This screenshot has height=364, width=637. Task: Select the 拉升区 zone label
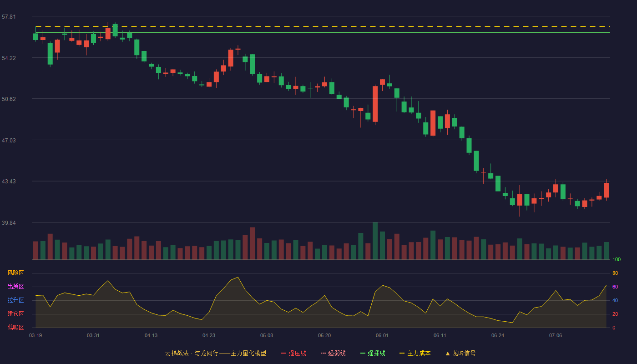click(15, 300)
